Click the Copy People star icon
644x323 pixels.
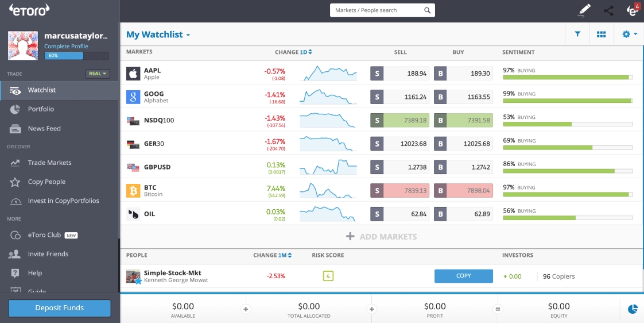pyautogui.click(x=15, y=182)
